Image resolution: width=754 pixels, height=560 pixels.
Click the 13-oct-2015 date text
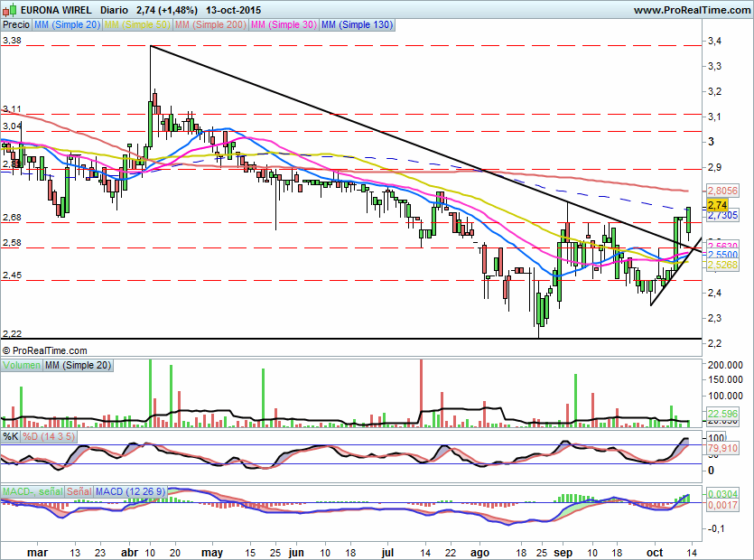233,10
